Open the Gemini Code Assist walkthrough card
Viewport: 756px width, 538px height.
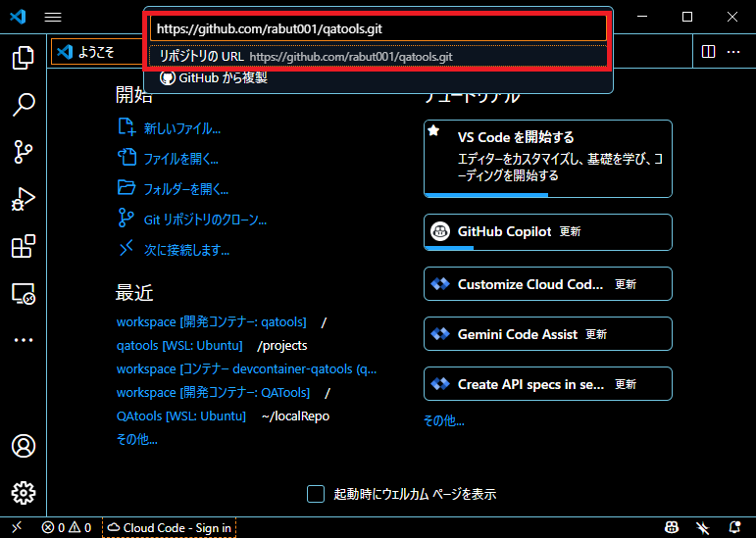click(x=548, y=334)
